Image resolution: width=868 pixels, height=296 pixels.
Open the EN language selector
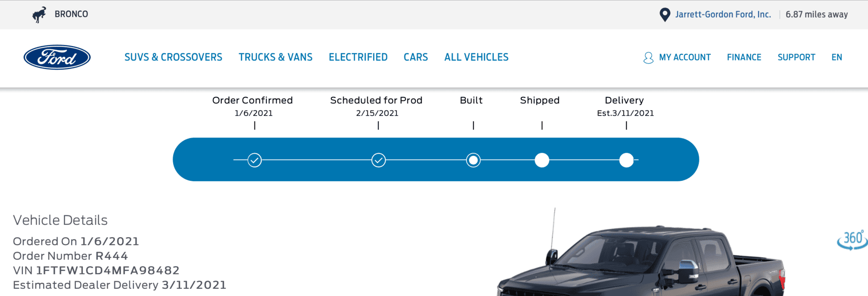(837, 57)
